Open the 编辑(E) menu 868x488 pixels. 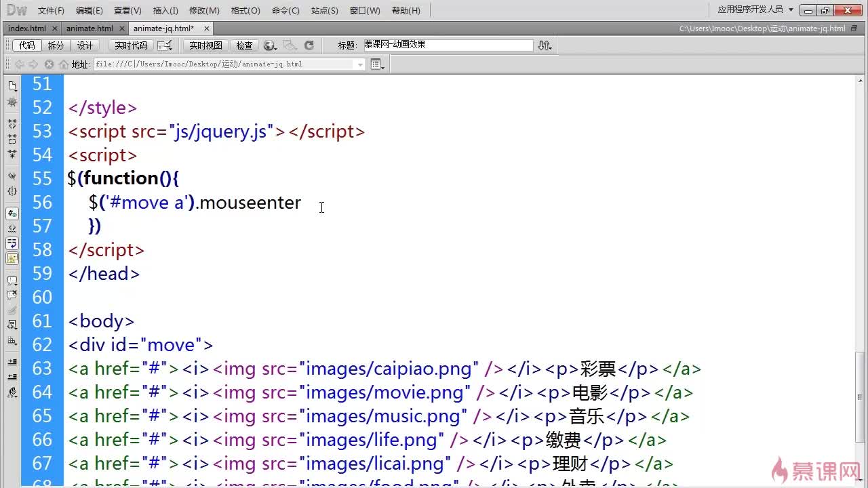(x=89, y=10)
